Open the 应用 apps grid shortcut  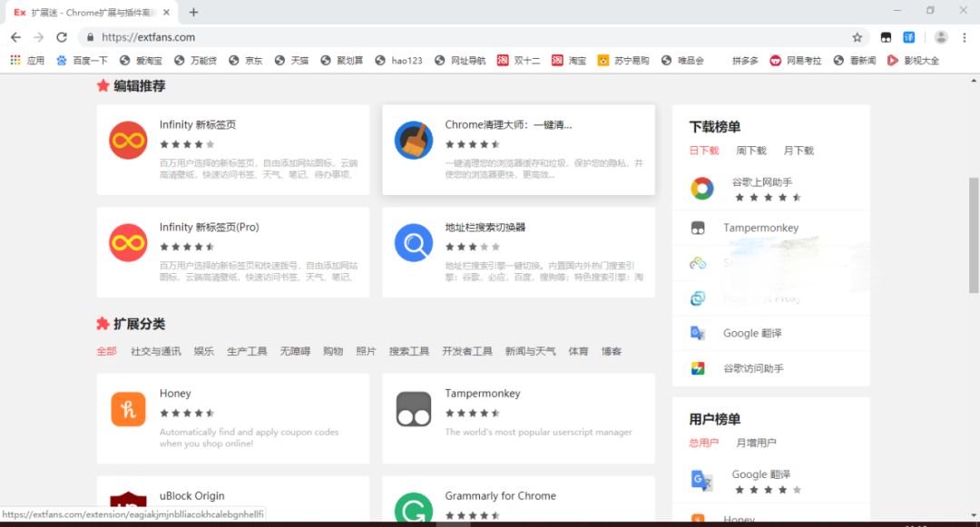(27, 61)
